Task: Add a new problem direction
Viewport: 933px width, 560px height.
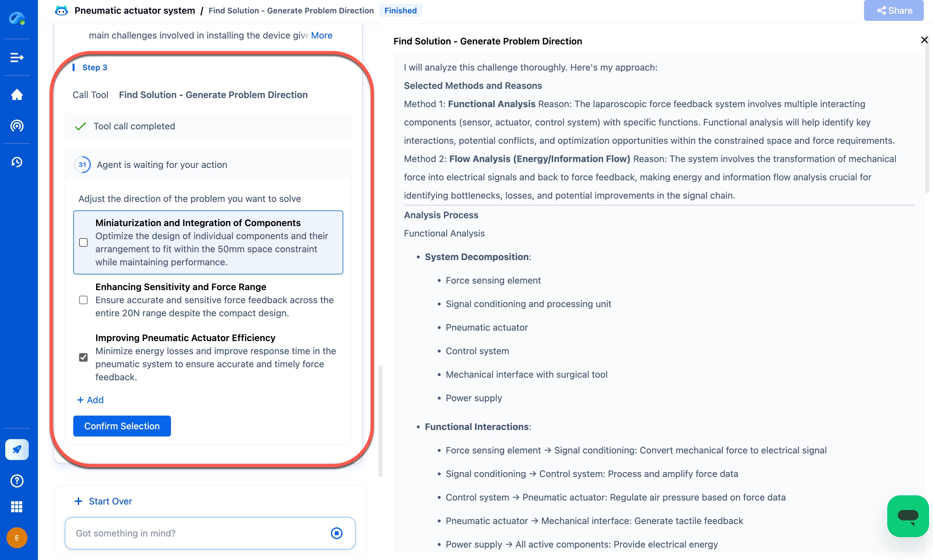Action: point(90,400)
